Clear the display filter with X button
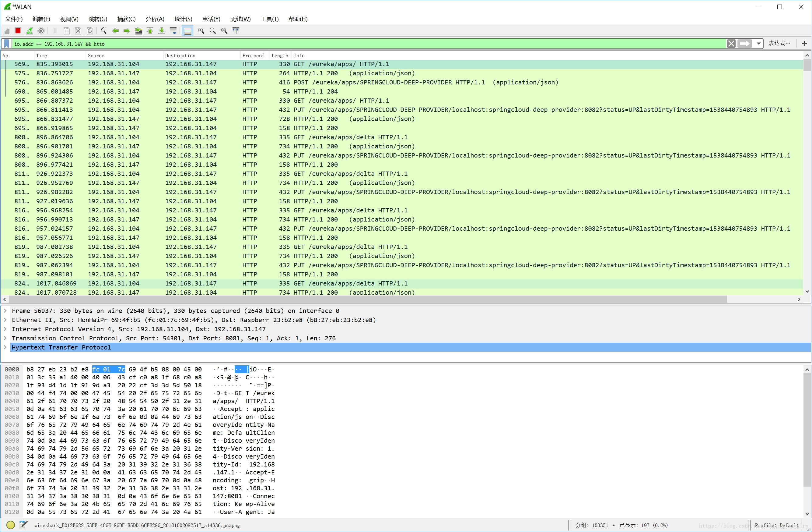This screenshot has width=812, height=532. pyautogui.click(x=731, y=44)
